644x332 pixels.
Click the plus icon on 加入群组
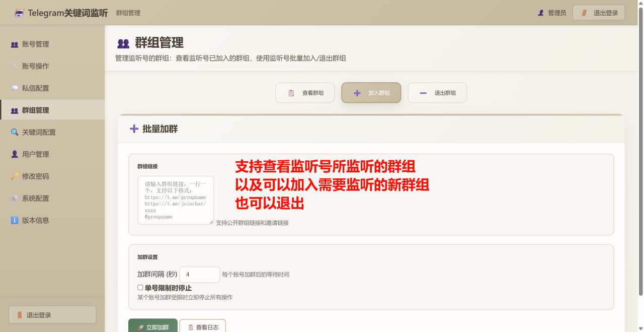(x=357, y=93)
